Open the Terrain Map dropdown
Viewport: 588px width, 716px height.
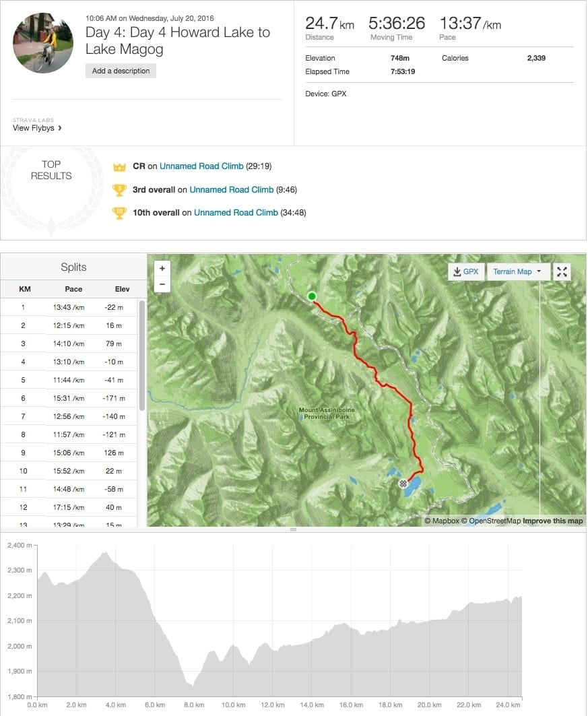click(517, 271)
